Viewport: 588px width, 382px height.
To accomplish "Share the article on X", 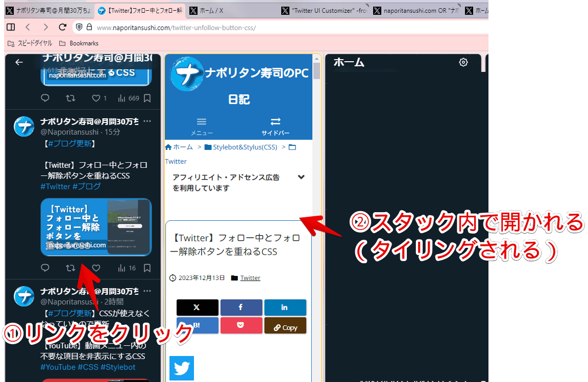I will click(x=197, y=308).
